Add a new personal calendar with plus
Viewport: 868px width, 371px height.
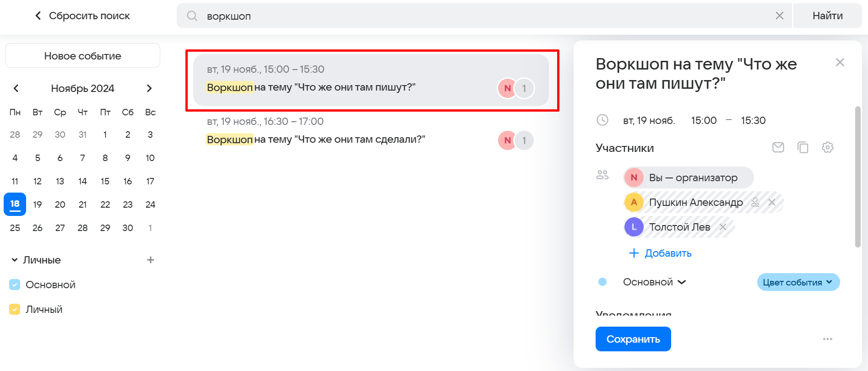tap(150, 260)
